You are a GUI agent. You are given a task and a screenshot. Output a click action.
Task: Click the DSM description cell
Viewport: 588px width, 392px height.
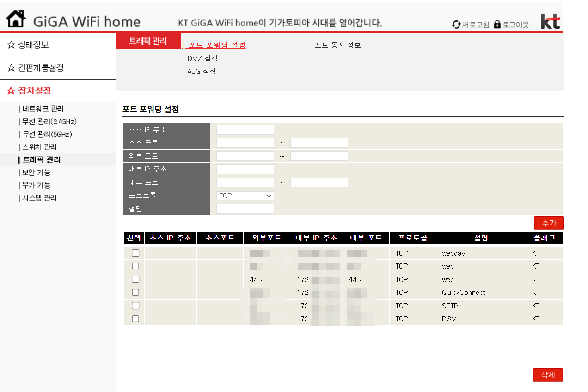pos(481,319)
